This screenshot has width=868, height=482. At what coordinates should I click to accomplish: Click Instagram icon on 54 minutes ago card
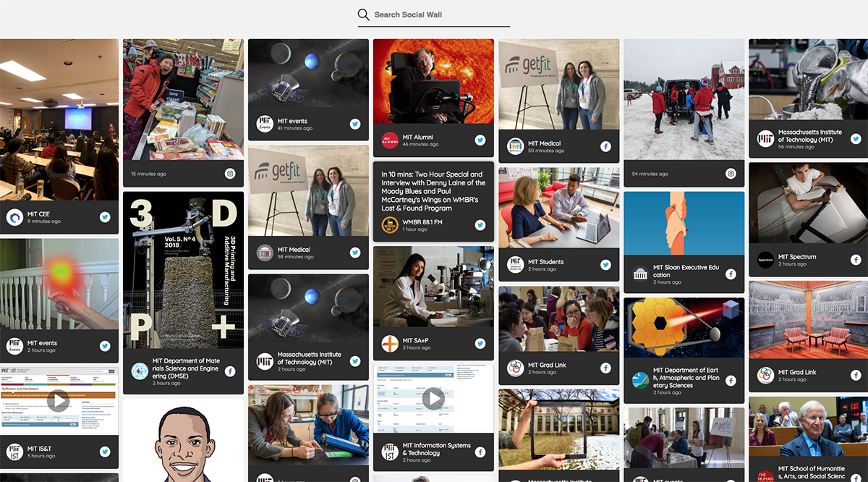[731, 174]
